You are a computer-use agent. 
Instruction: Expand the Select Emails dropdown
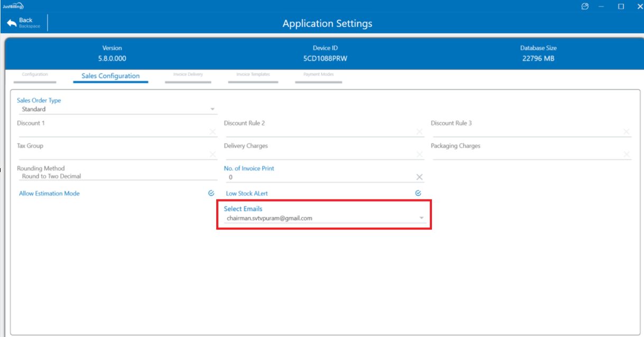(x=421, y=218)
